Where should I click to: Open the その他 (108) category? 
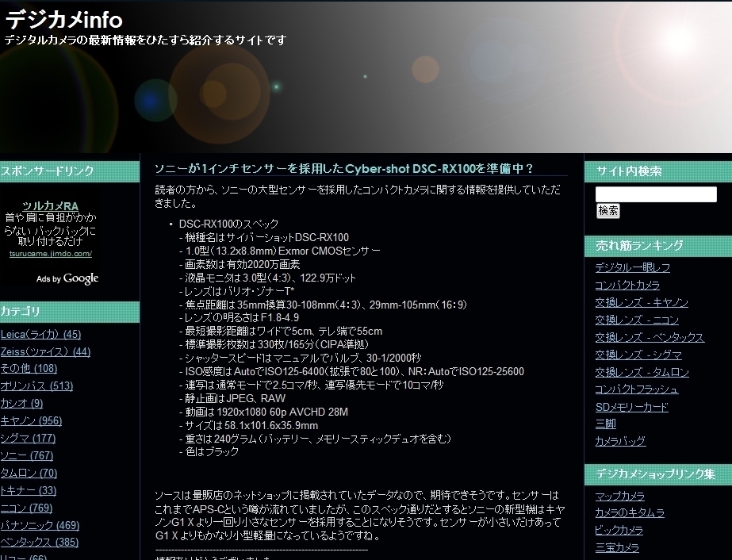pos(29,369)
